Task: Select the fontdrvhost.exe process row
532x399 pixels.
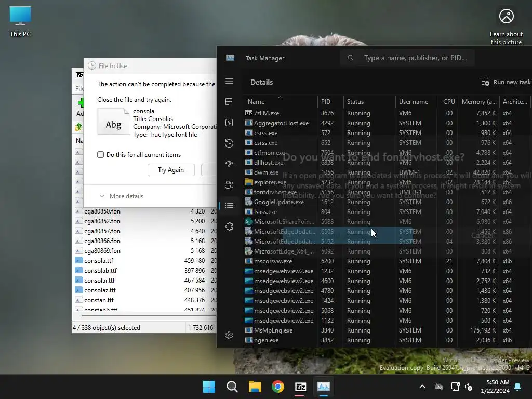Action: (x=387, y=192)
